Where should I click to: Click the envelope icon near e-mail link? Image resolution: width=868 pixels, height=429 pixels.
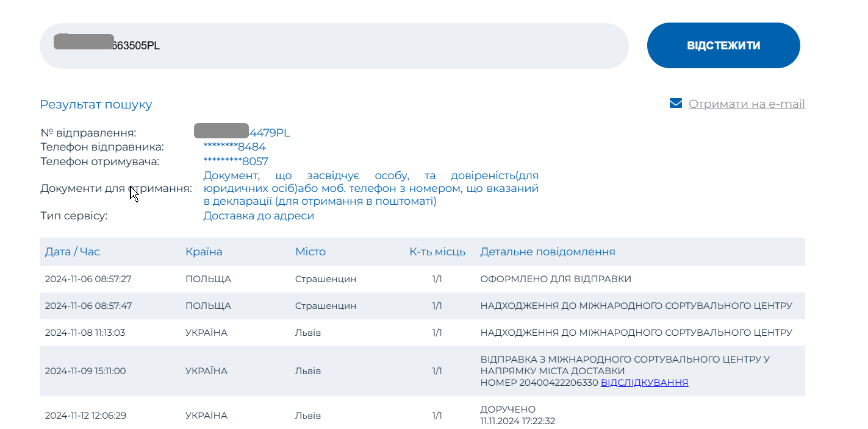coord(675,104)
